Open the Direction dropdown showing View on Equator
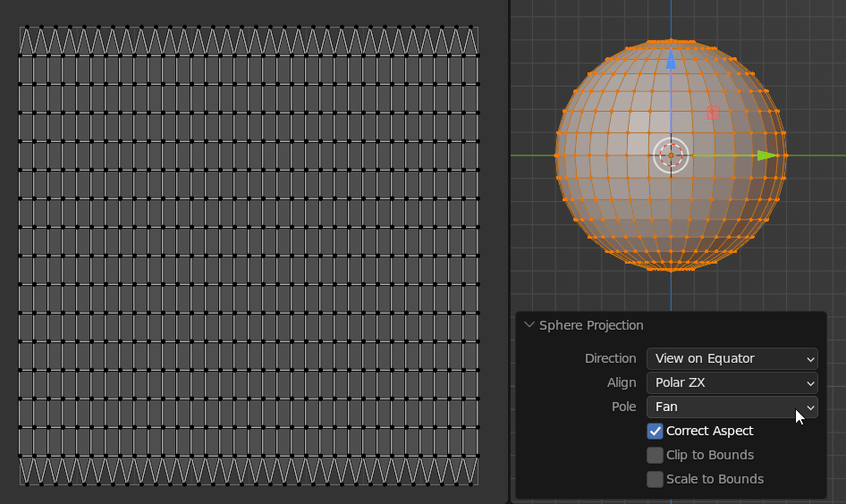The height and width of the screenshot is (504, 846). pyautogui.click(x=732, y=358)
